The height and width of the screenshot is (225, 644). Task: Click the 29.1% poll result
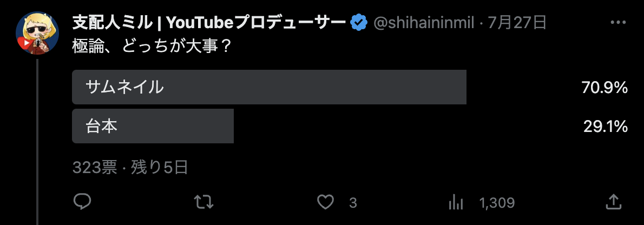606,127
